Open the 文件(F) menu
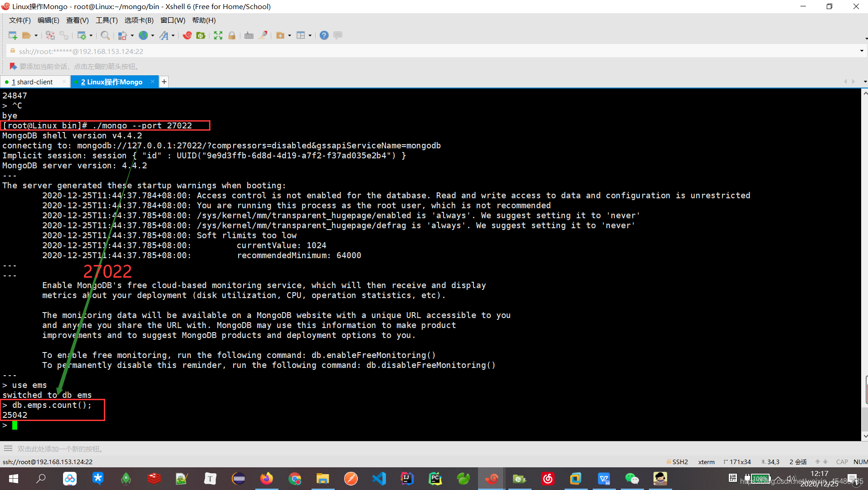Viewport: 868px width, 490px height. tap(20, 20)
